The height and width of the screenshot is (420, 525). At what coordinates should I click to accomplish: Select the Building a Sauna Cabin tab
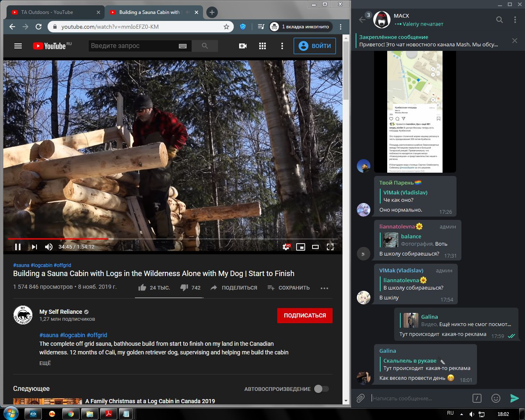[x=153, y=12]
